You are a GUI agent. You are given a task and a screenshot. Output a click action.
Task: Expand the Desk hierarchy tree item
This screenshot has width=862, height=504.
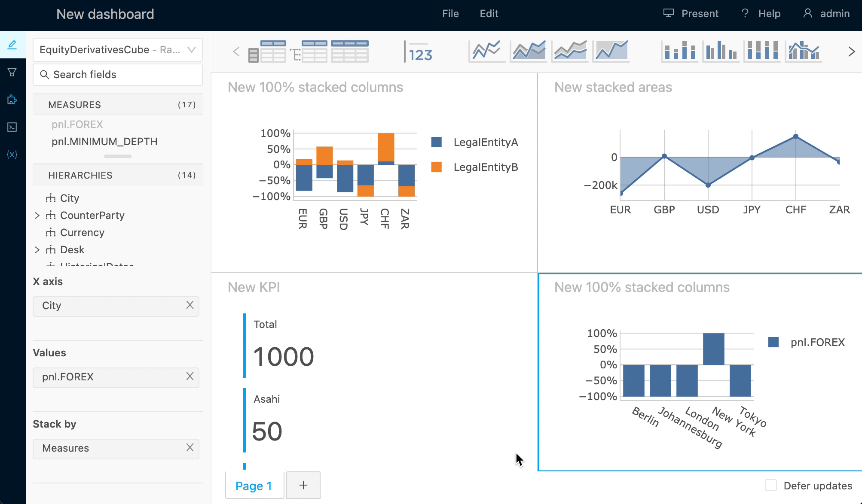[38, 249]
